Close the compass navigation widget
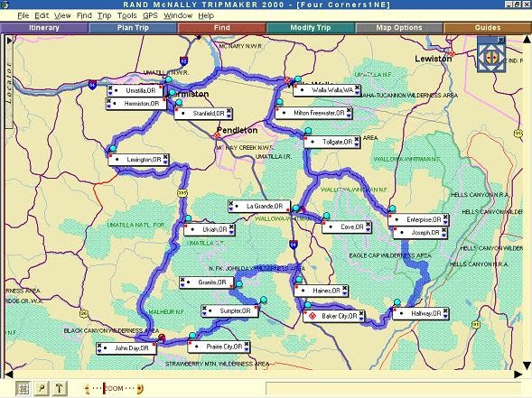This screenshot has width=532, height=398. click(x=501, y=40)
